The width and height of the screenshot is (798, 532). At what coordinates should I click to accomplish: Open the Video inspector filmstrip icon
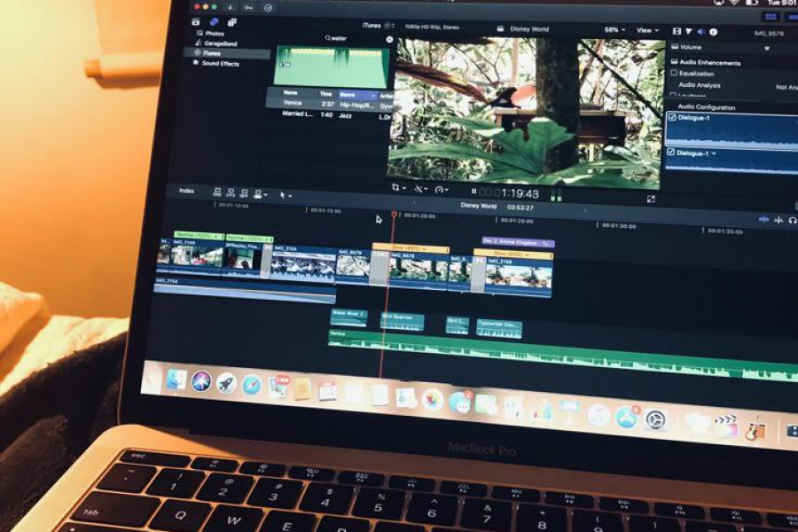coord(677,31)
